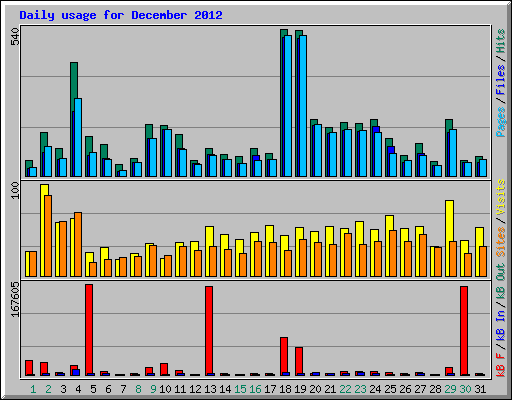512x400 pixels.
Task: Select day 1 on the x-axis
Action: (33, 389)
